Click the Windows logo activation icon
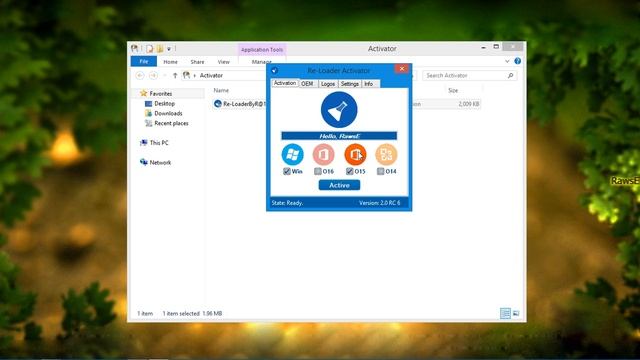 pyautogui.click(x=293, y=154)
